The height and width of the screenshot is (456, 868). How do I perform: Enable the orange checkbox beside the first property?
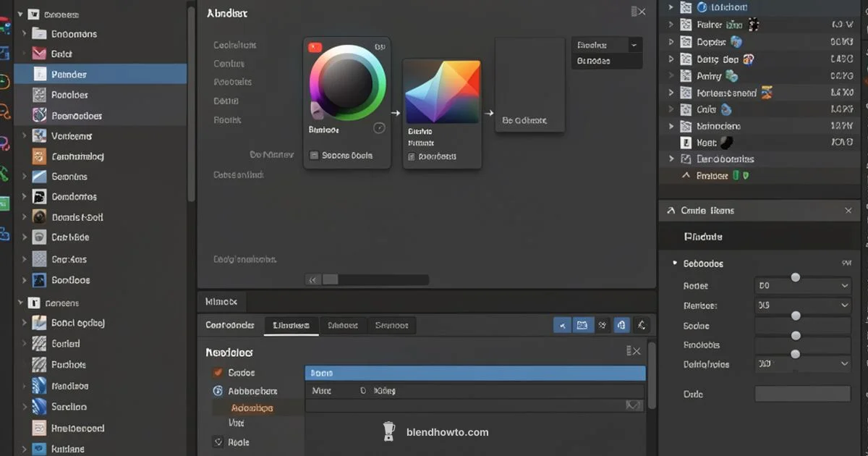point(217,372)
